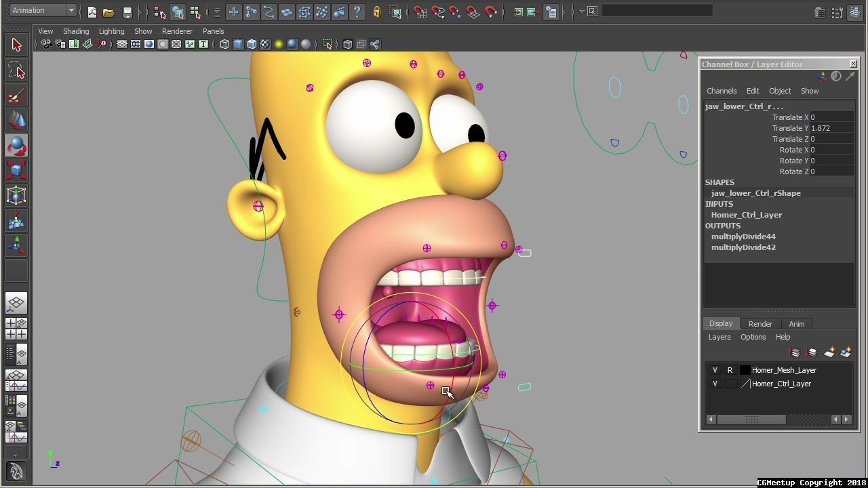Select the Rotate X channel label
868x488 pixels.
pos(793,150)
